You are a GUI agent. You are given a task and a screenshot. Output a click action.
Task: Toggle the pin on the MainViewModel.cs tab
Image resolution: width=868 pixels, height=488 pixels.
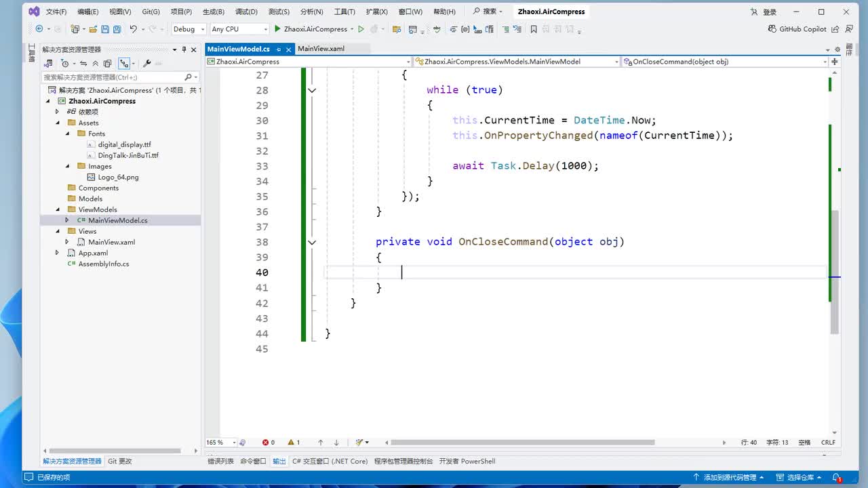278,49
